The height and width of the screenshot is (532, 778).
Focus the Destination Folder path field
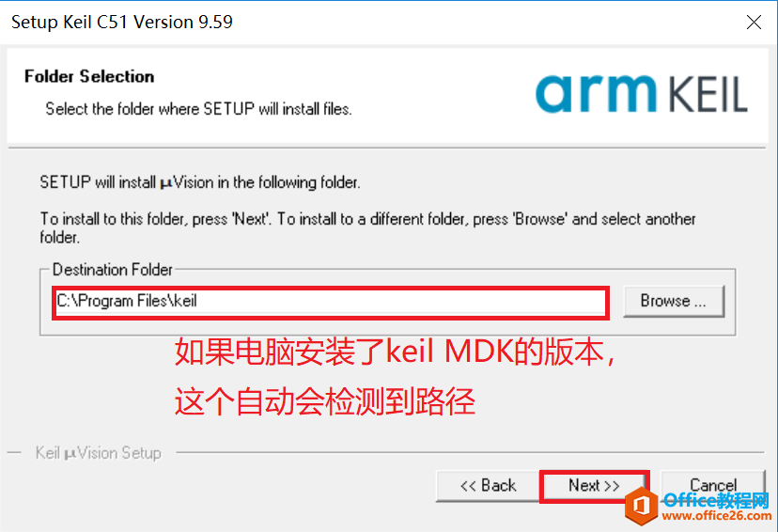[x=331, y=303]
